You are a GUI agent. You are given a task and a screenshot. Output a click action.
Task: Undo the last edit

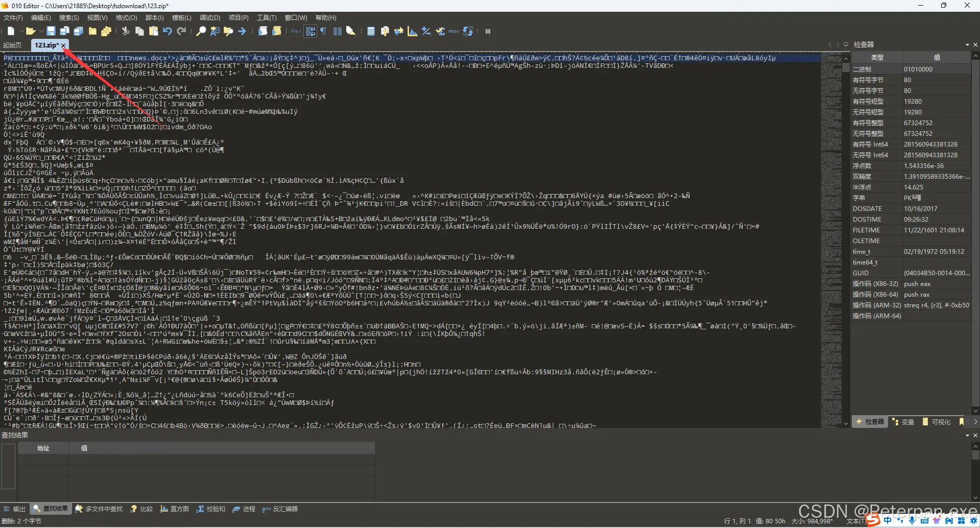click(x=167, y=31)
